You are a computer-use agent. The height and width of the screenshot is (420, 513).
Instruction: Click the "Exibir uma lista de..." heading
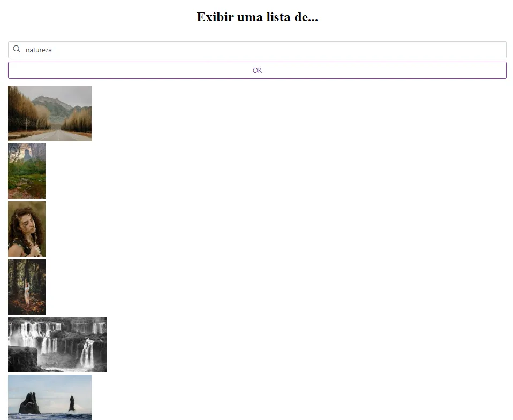[x=257, y=17]
